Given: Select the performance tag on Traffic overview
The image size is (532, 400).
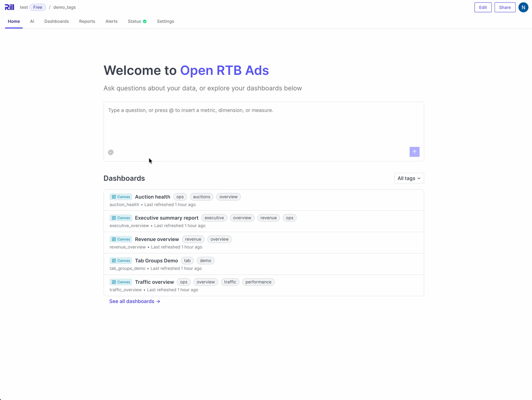Looking at the screenshot, I should coord(258,282).
